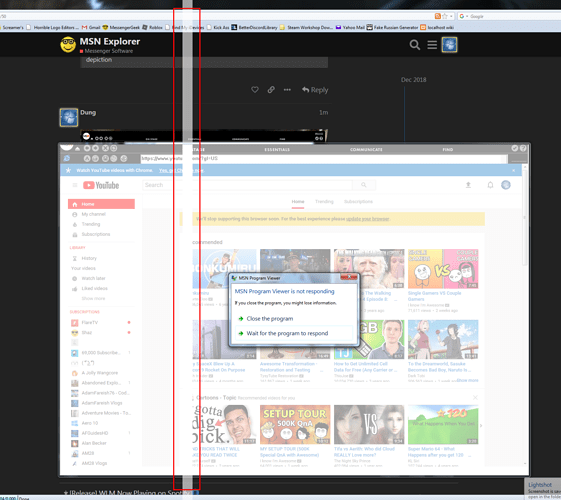This screenshot has height=500, width=561.
Task: Open Dung's username link
Action: click(88, 112)
